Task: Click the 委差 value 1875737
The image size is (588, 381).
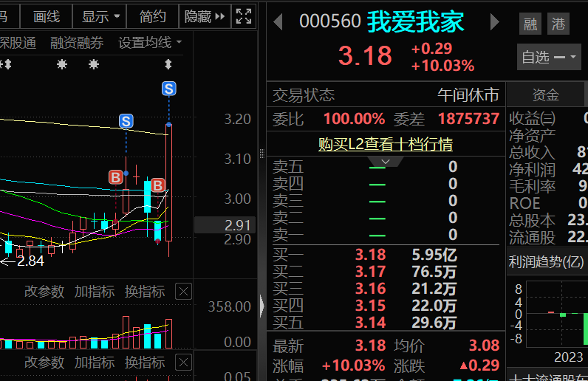Action: coord(469,119)
